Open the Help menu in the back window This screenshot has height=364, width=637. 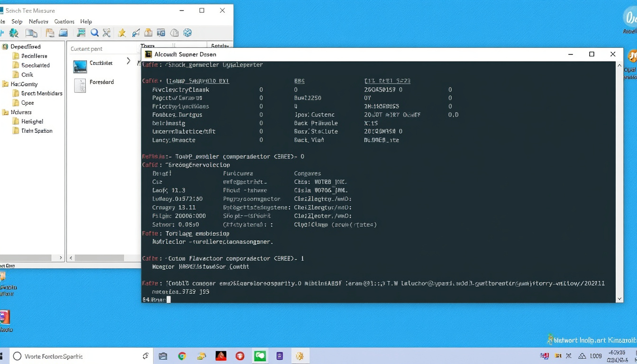point(86,21)
